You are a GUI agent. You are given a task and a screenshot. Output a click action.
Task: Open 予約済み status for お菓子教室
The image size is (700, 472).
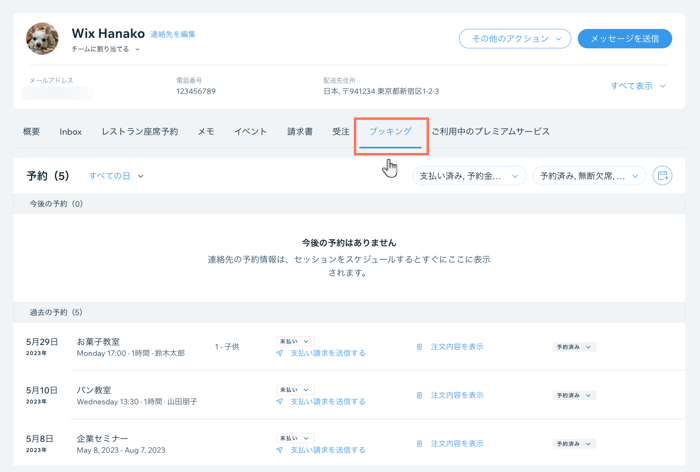[x=575, y=347]
